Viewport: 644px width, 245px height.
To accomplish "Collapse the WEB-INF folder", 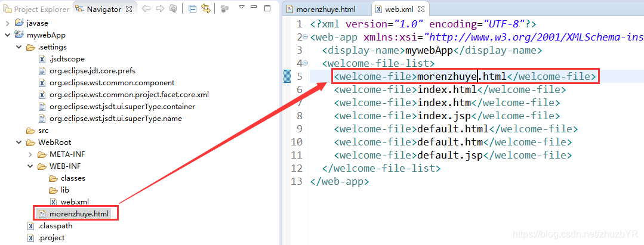I will point(30,166).
